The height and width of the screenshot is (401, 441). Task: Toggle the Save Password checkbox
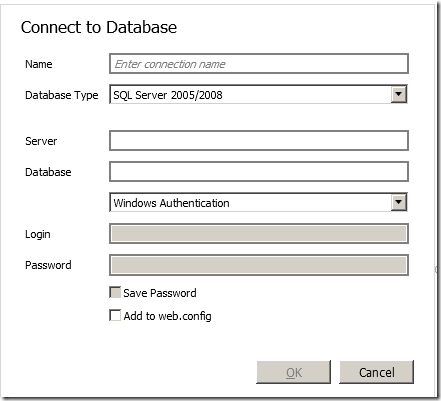pyautogui.click(x=115, y=292)
